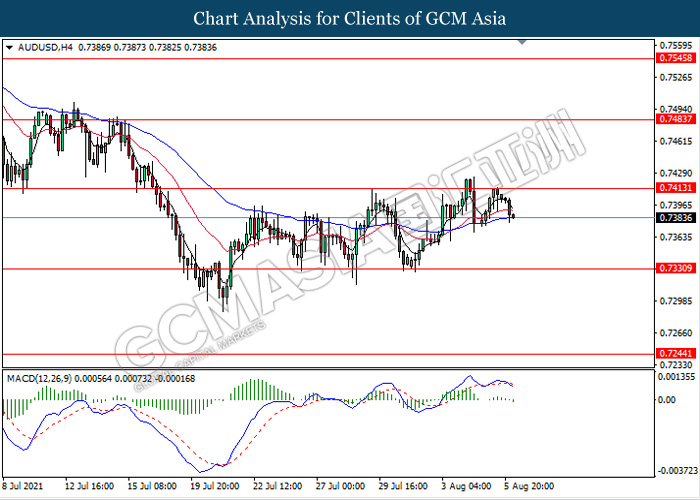Click the 19 Jul 20:00 time label
Image resolution: width=700 pixels, height=500 pixels.
pyautogui.click(x=216, y=486)
